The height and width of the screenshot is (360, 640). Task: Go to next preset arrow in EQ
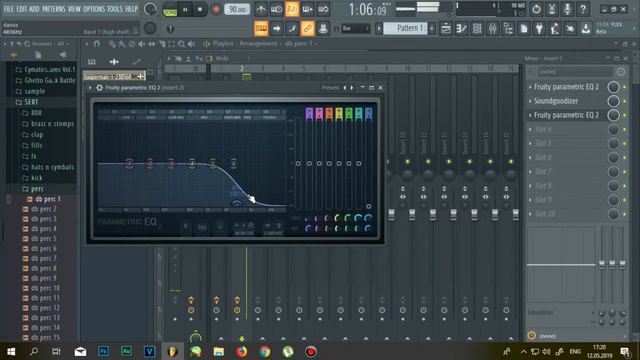pyautogui.click(x=352, y=88)
